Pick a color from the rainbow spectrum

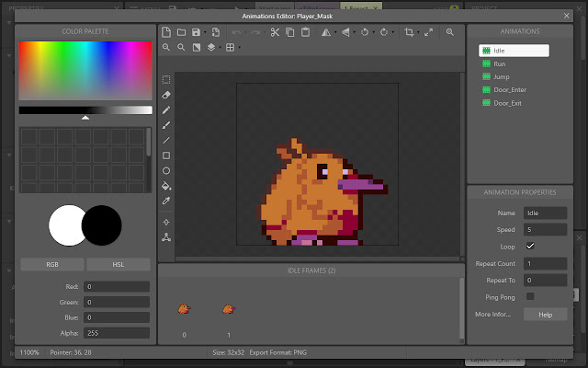click(x=85, y=71)
